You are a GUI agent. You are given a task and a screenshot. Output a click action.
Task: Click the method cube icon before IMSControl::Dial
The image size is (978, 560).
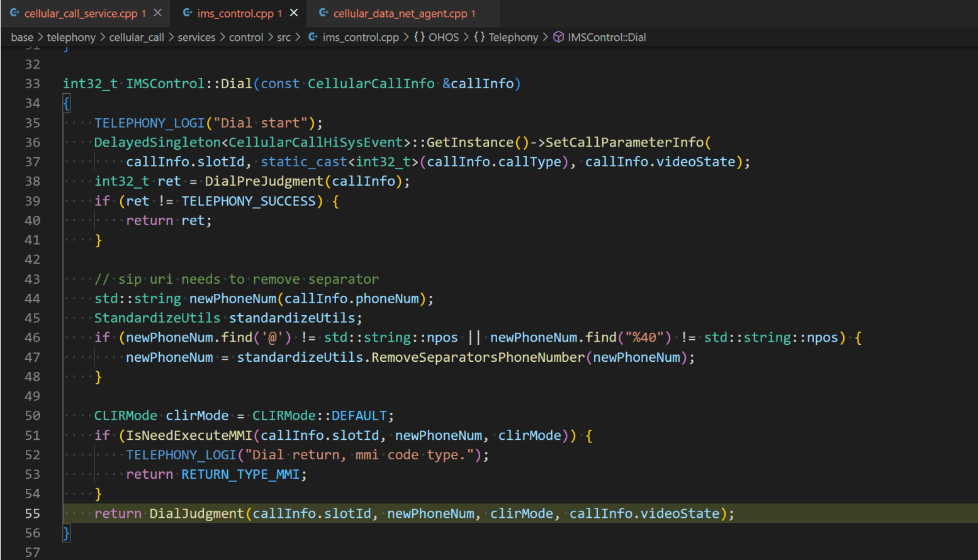point(558,37)
